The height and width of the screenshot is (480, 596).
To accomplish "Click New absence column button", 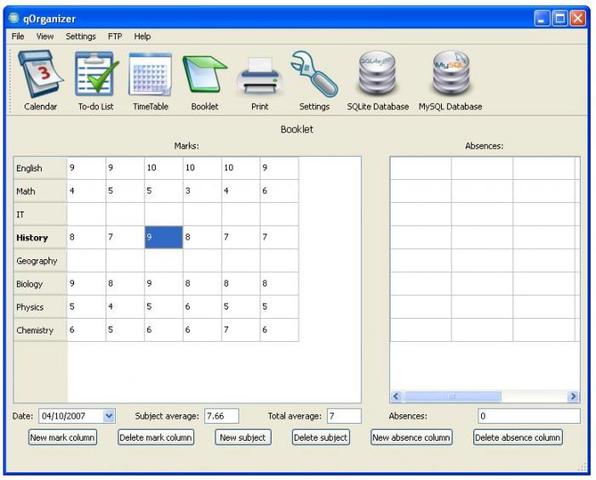I will click(x=411, y=437).
